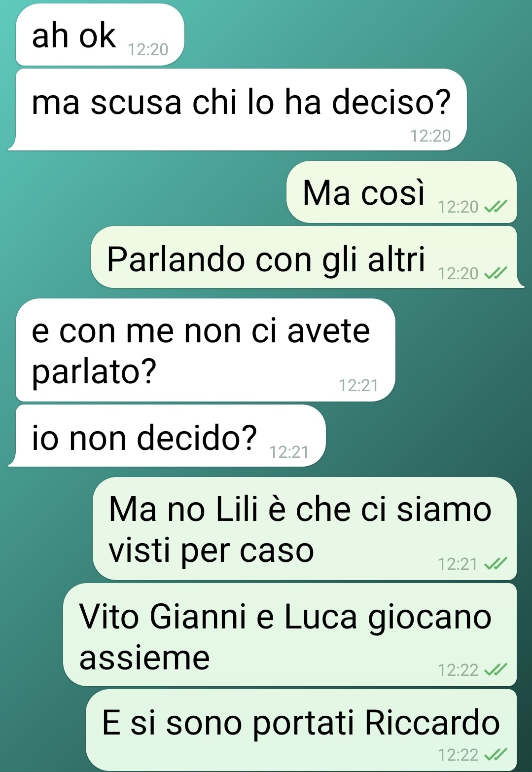532x772 pixels.
Task: Tap 'Vito Gianni e Luca giocano assieme' bubble
Action: 290,635
